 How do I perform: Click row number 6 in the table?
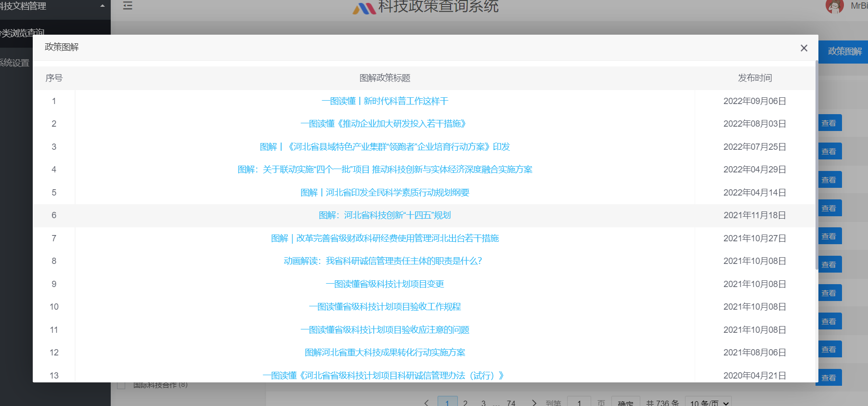tap(54, 215)
